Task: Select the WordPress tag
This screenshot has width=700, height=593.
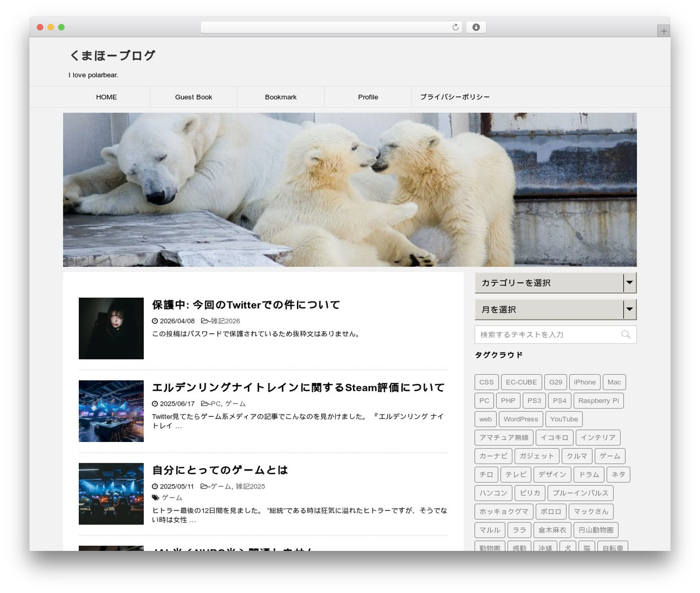Action: tap(521, 420)
